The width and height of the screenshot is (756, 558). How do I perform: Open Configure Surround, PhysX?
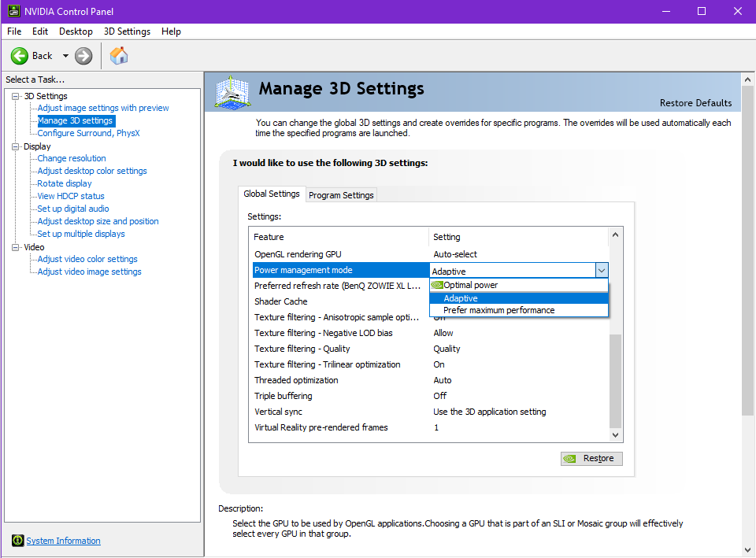click(x=89, y=133)
